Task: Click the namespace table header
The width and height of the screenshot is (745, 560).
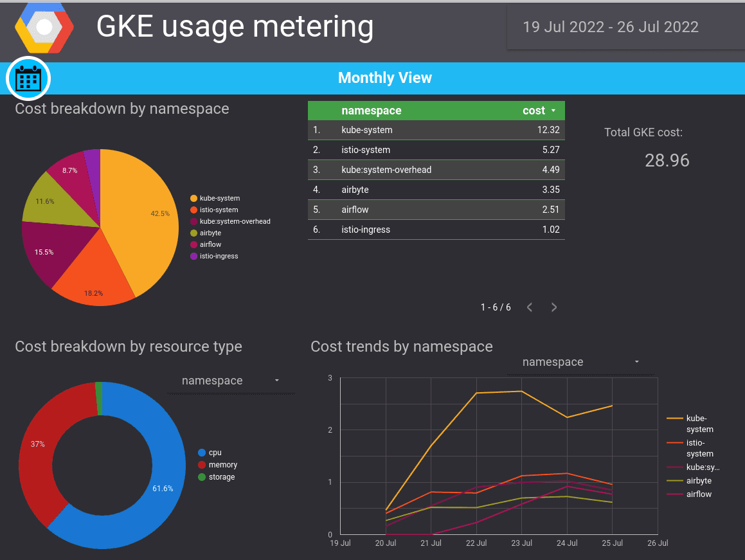Action: (x=371, y=110)
